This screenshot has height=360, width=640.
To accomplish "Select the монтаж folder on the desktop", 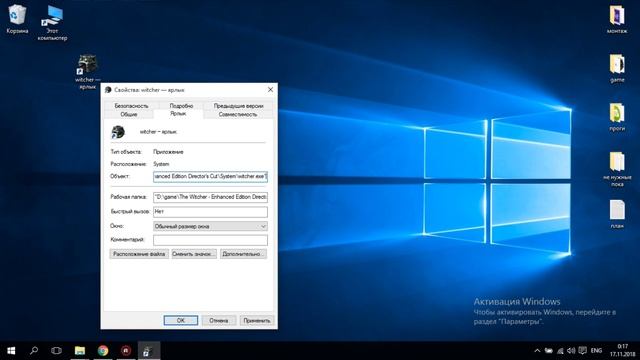I will point(617,19).
